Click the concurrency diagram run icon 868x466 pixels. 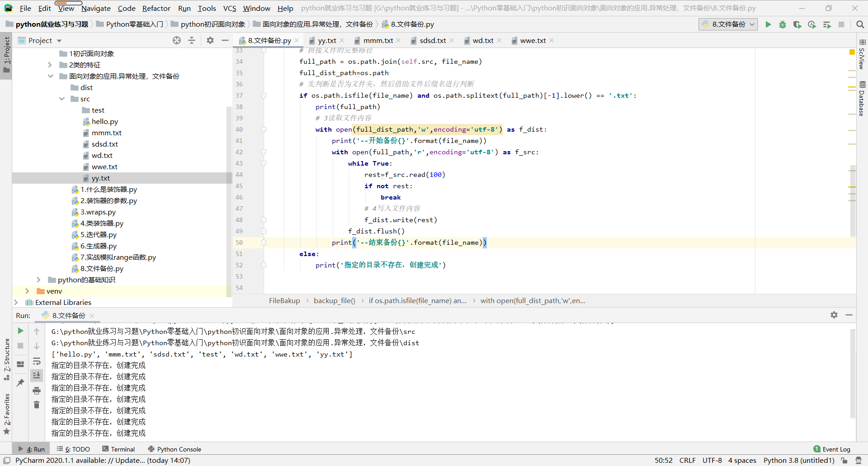click(827, 24)
